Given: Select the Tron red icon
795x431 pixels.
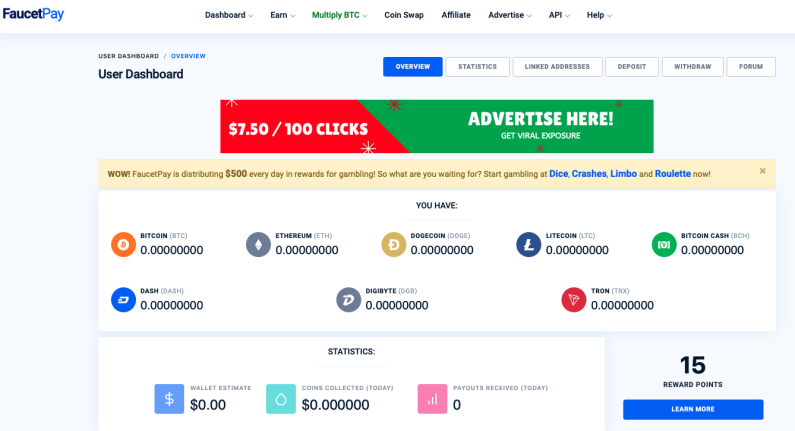Looking at the screenshot, I should (574, 300).
